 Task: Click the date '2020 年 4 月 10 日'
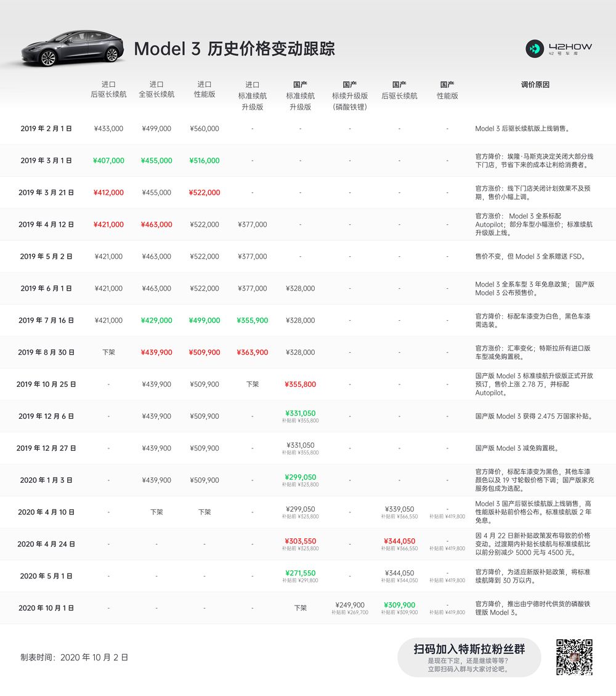point(46,512)
